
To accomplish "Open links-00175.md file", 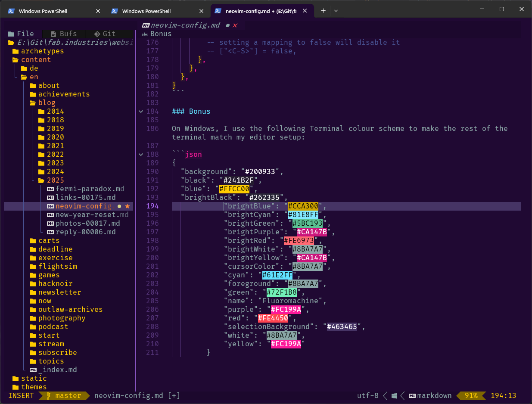I will 81,197.
